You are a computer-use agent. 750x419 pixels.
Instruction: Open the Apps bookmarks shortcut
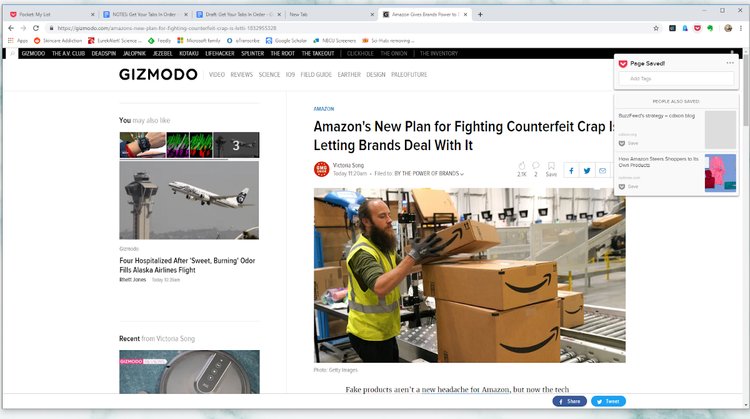click(x=18, y=41)
